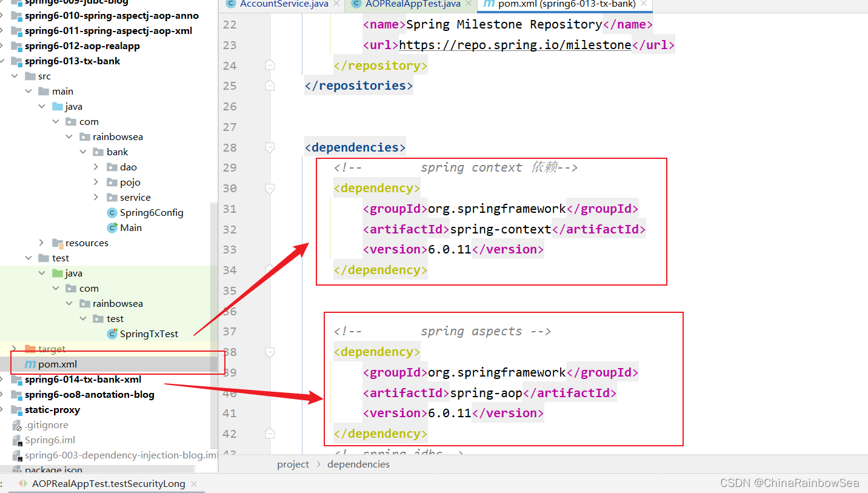Viewport: 868px width, 493px height.
Task: Select Spring6Config in the project tree
Action: tap(152, 212)
